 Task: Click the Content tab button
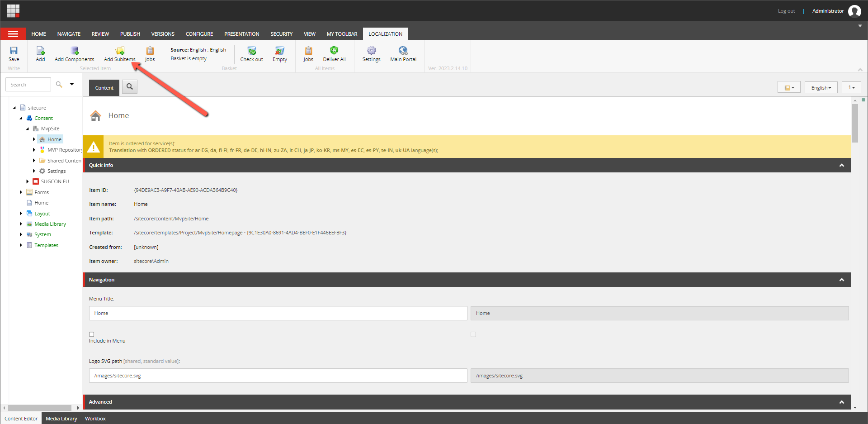pos(104,88)
